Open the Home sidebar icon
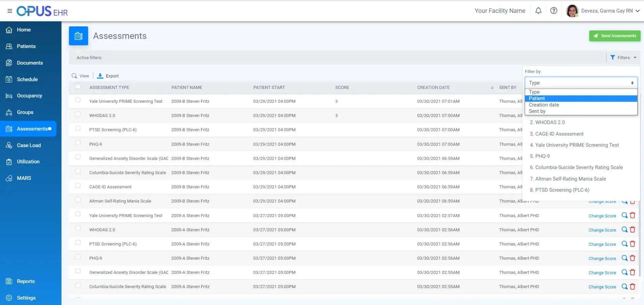 pos(9,30)
